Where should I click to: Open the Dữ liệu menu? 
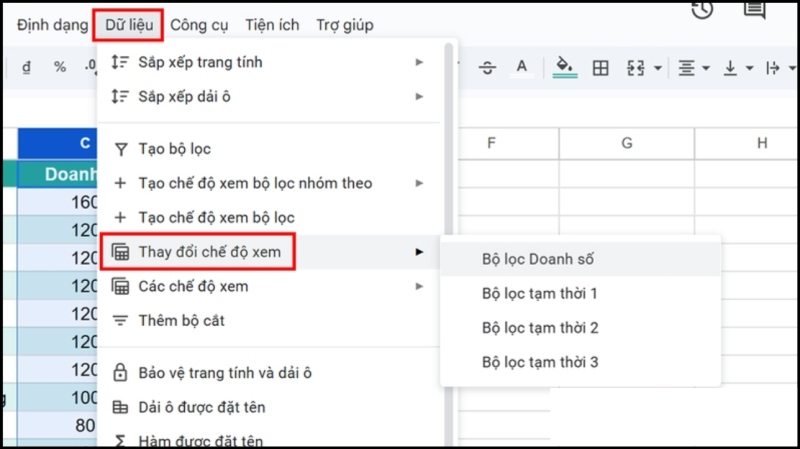129,25
